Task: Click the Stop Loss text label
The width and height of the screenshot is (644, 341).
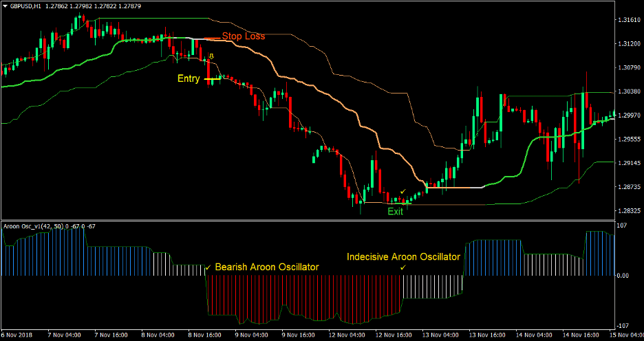Action: click(x=243, y=36)
